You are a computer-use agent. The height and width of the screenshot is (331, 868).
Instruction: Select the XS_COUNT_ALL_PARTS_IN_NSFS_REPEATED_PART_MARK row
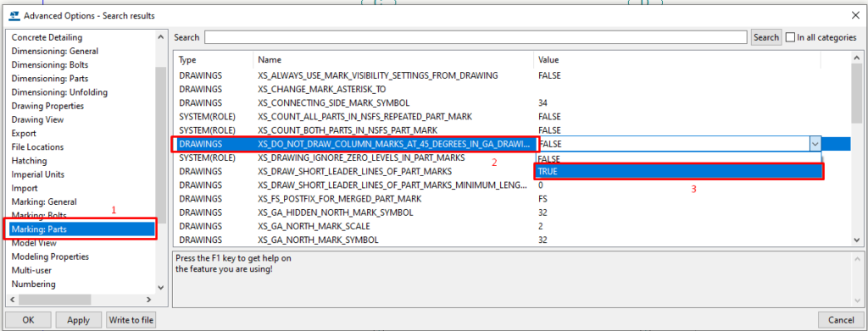click(x=513, y=117)
